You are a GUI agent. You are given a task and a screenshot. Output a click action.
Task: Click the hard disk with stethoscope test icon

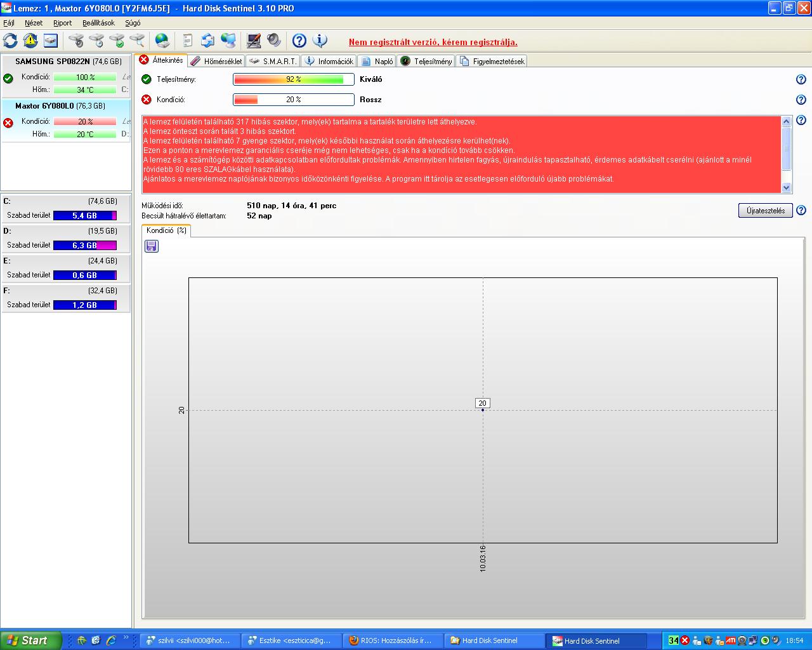tap(76, 41)
